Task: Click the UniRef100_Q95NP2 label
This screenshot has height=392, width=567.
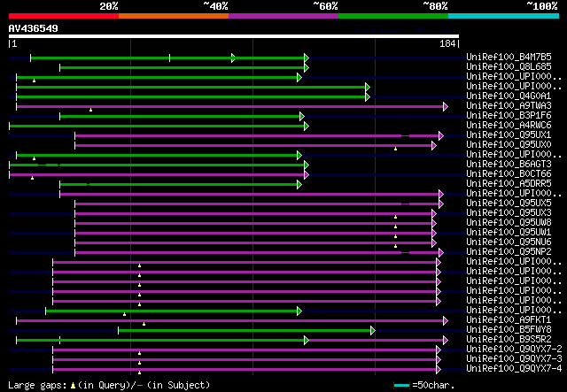Action: pyautogui.click(x=509, y=252)
